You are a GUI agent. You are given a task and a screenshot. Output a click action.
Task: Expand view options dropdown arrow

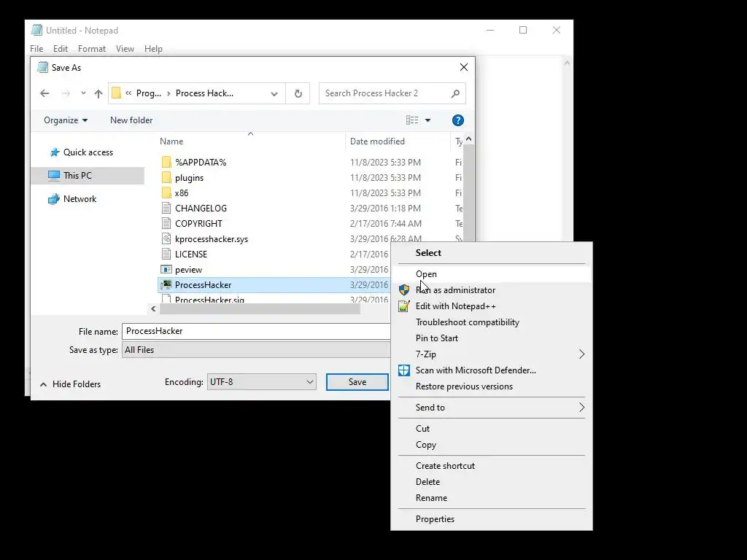tap(427, 120)
